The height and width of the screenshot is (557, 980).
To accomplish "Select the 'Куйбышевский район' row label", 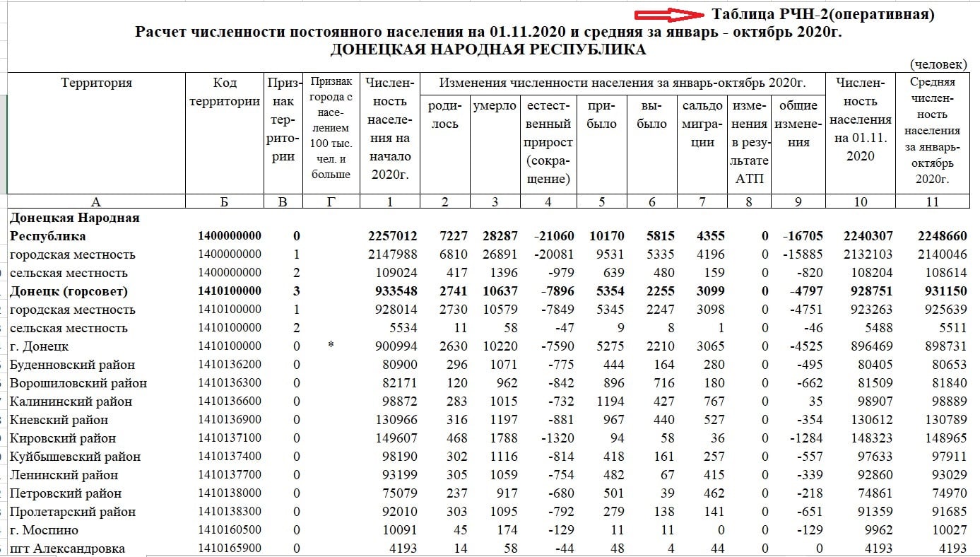I will pyautogui.click(x=75, y=457).
